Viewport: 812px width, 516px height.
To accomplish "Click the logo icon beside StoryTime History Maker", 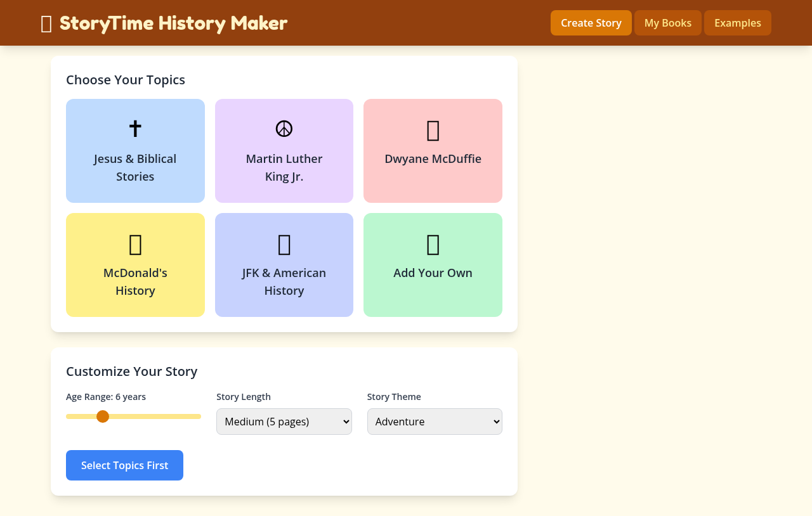I will 46,23.
